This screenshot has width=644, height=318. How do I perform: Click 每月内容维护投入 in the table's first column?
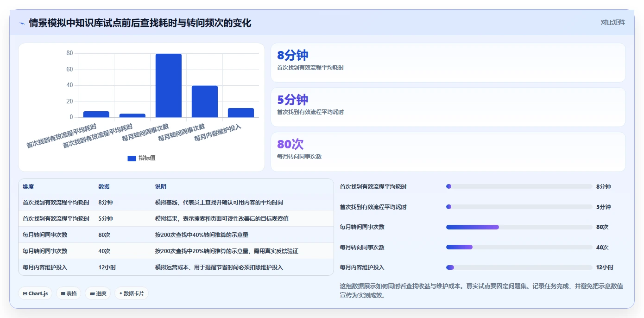tap(45, 267)
